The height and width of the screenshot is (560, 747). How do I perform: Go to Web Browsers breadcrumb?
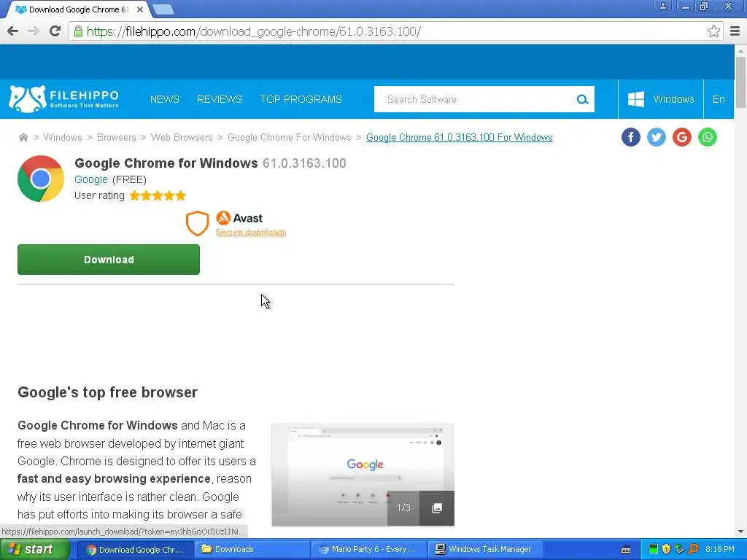pos(182,138)
